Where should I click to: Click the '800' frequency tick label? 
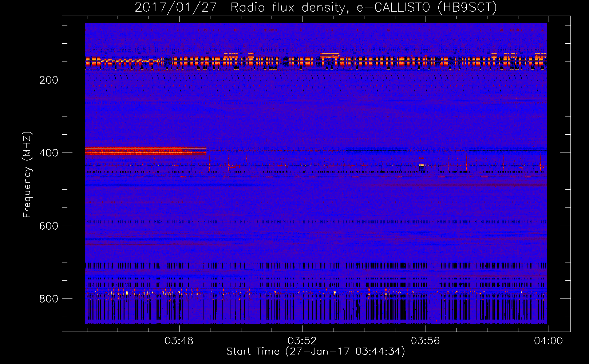pyautogui.click(x=49, y=299)
